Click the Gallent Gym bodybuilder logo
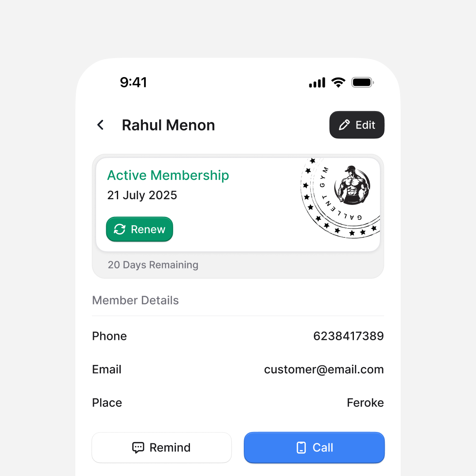Screen dimensions: 476x476 point(352,186)
